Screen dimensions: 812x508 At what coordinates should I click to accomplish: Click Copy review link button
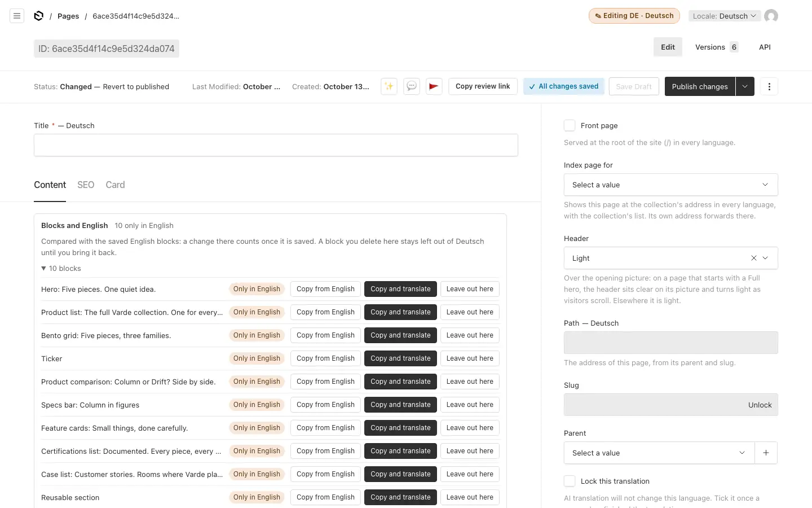tap(483, 86)
